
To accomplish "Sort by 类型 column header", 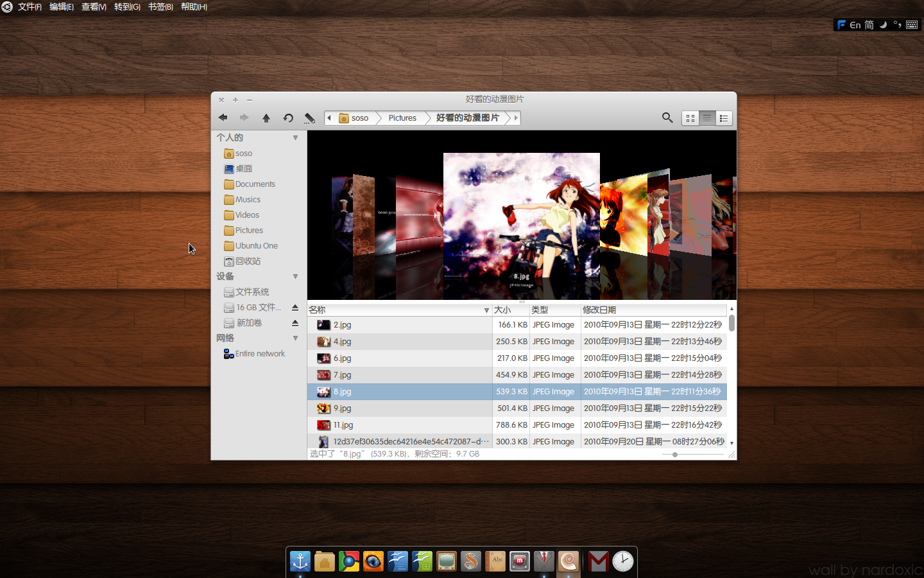I will coord(555,310).
